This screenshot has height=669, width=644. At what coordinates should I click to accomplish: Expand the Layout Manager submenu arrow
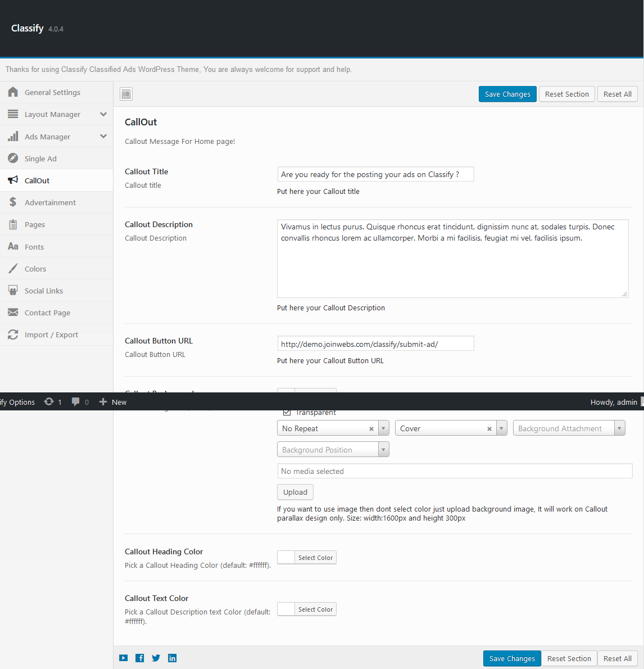103,114
